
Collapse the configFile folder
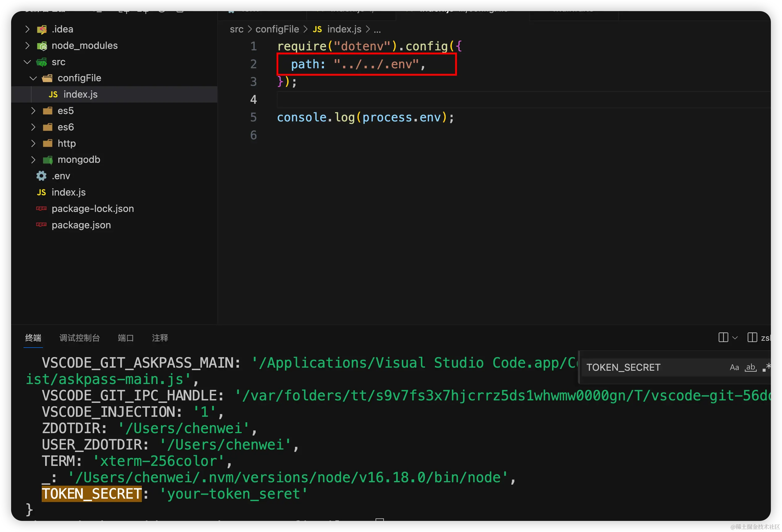33,78
